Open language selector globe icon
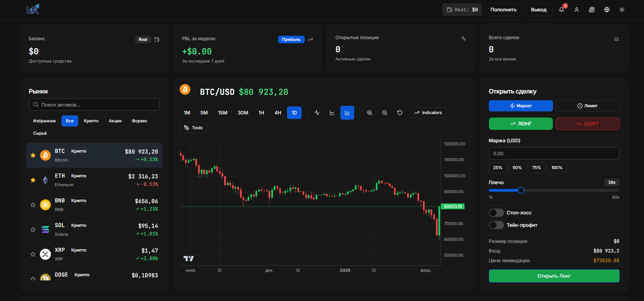The height and width of the screenshot is (301, 644). [x=607, y=10]
